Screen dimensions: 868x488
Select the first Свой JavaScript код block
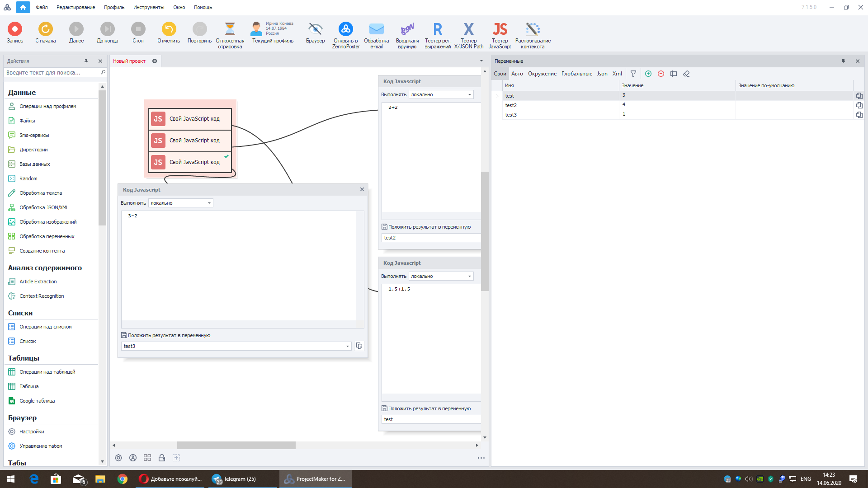(x=190, y=119)
